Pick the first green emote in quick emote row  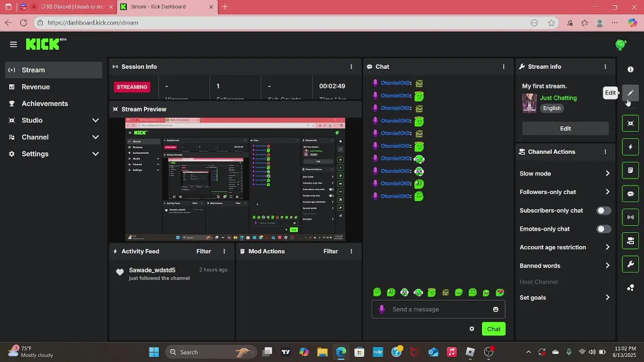(x=377, y=292)
